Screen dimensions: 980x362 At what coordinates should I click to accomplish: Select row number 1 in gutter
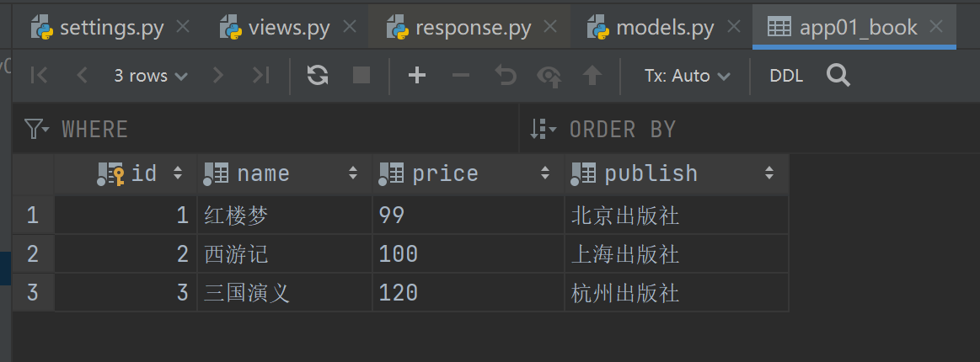coord(33,216)
